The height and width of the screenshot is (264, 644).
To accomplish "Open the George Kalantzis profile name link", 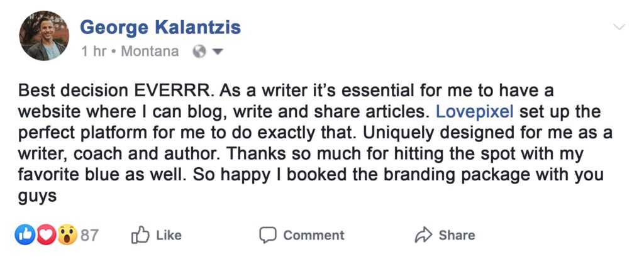I will tap(160, 28).
